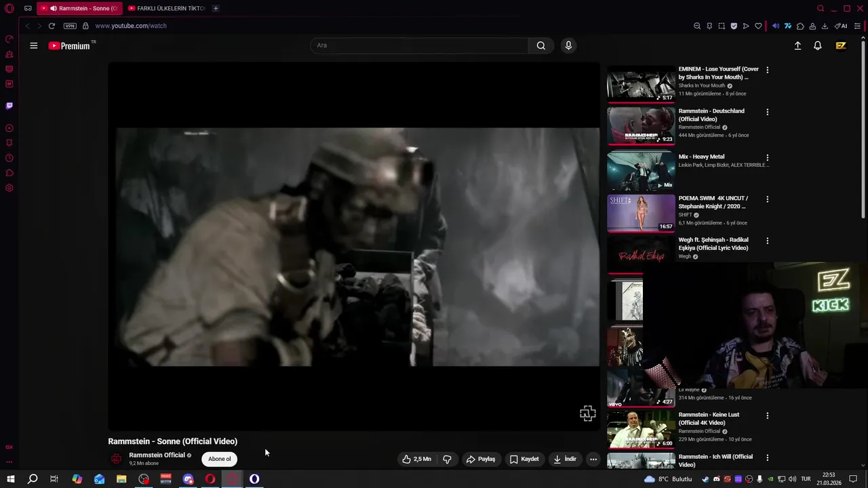Open EMINEM Lose Yourself thumbnail

point(641,84)
